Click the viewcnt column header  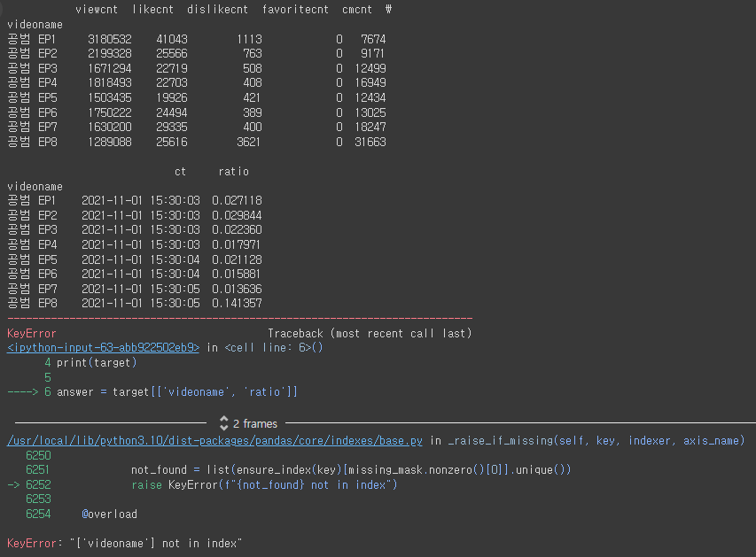97,10
